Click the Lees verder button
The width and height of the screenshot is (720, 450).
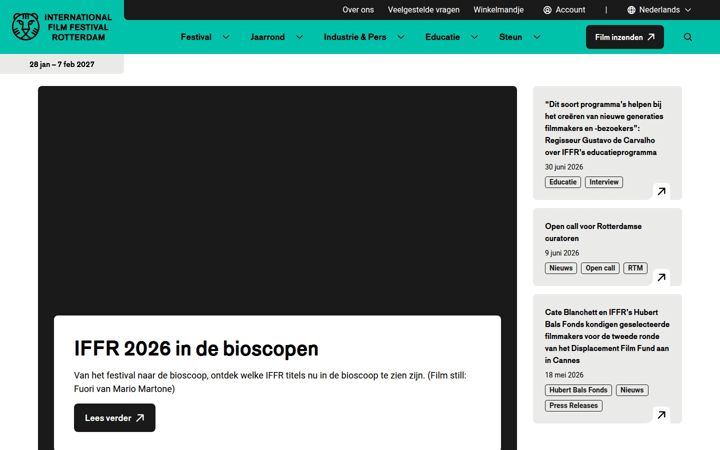click(114, 418)
